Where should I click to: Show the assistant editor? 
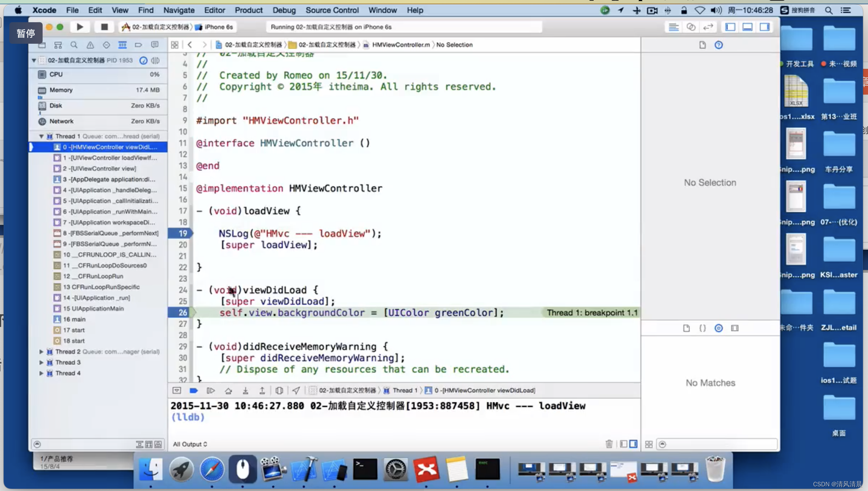click(691, 27)
